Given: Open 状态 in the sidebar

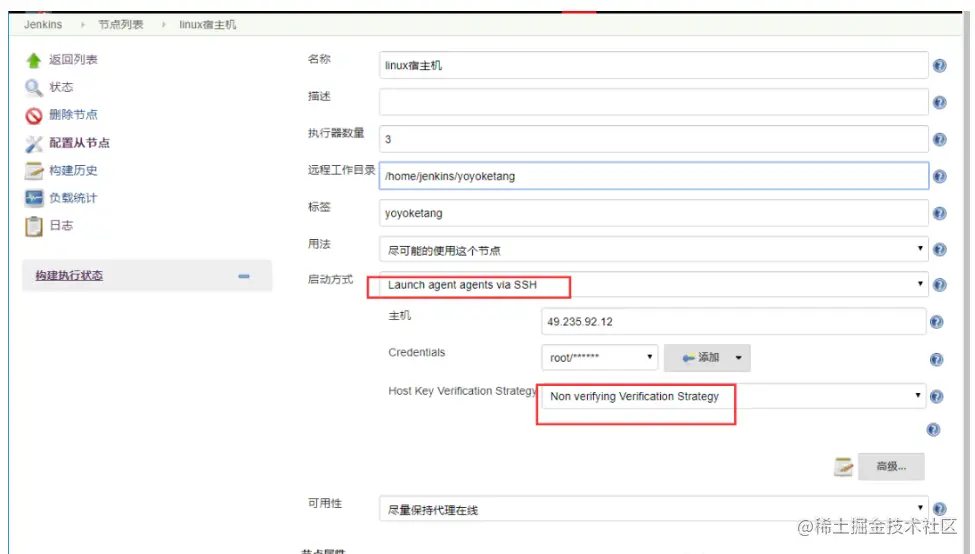Looking at the screenshot, I should pyautogui.click(x=61, y=87).
